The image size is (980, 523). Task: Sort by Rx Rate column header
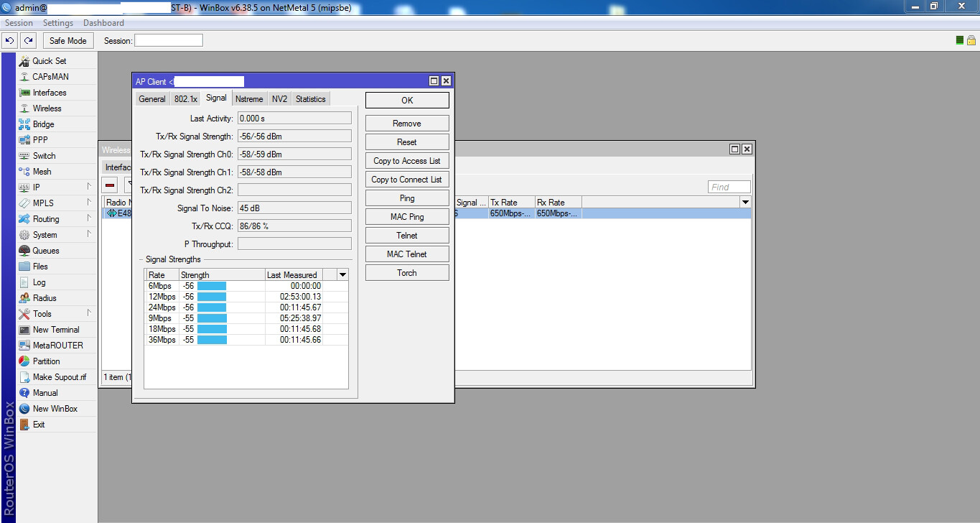(558, 203)
